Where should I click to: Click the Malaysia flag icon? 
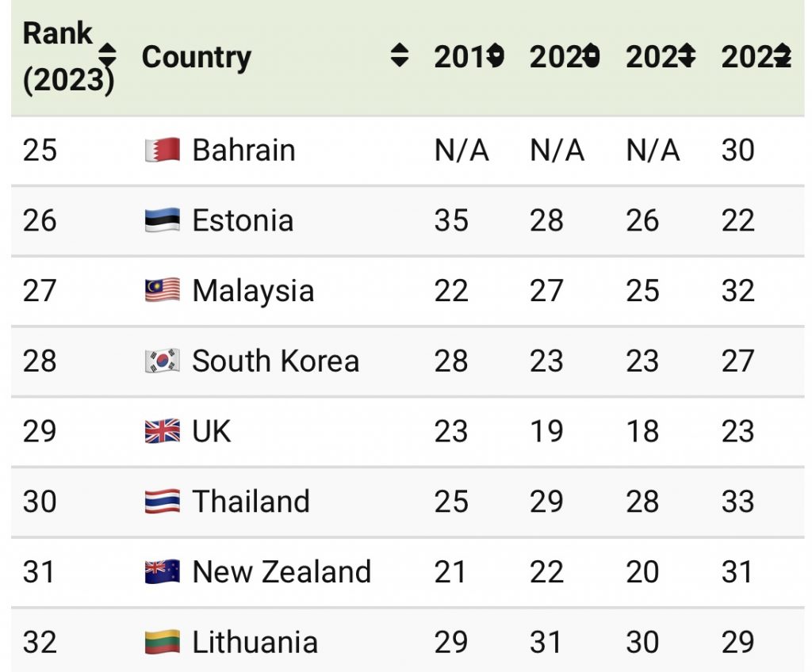pos(163,291)
